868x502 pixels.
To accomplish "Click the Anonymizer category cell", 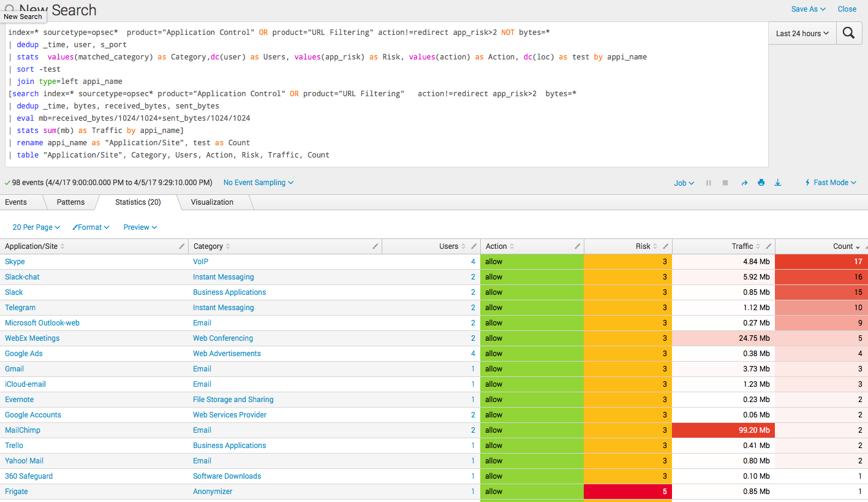I will [213, 492].
